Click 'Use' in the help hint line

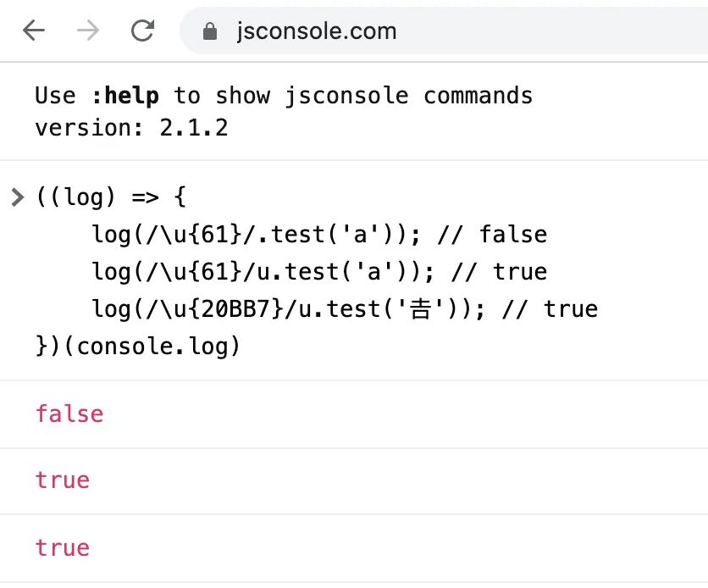click(x=56, y=96)
